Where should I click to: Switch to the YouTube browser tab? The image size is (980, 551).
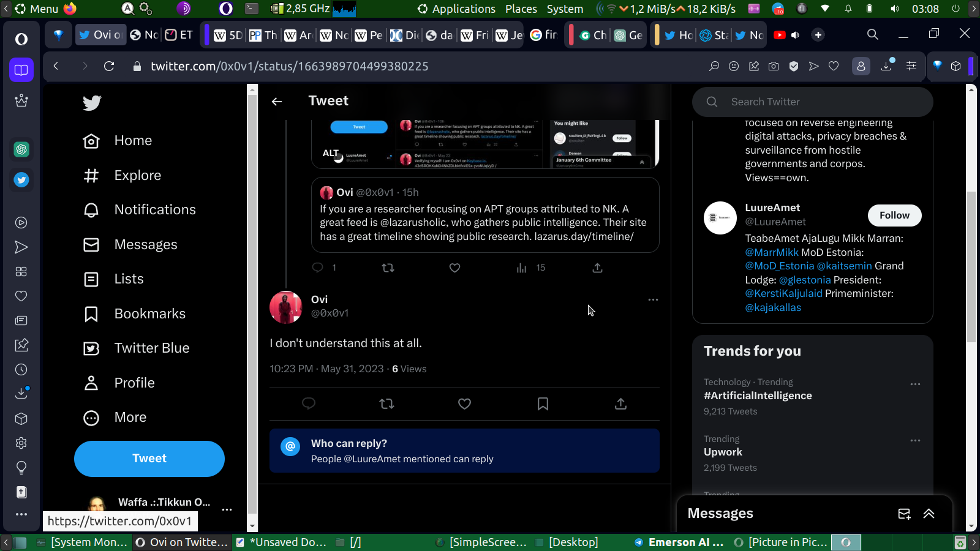coord(780,35)
